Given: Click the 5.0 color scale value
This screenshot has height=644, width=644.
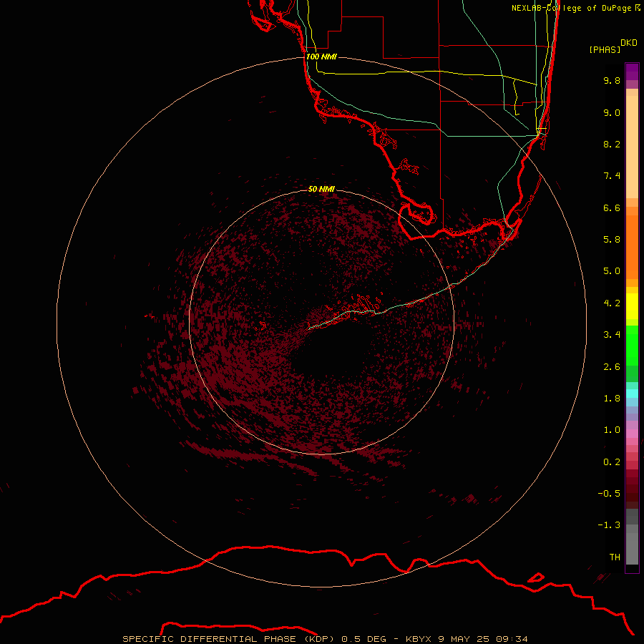Looking at the screenshot, I should pyautogui.click(x=612, y=271).
